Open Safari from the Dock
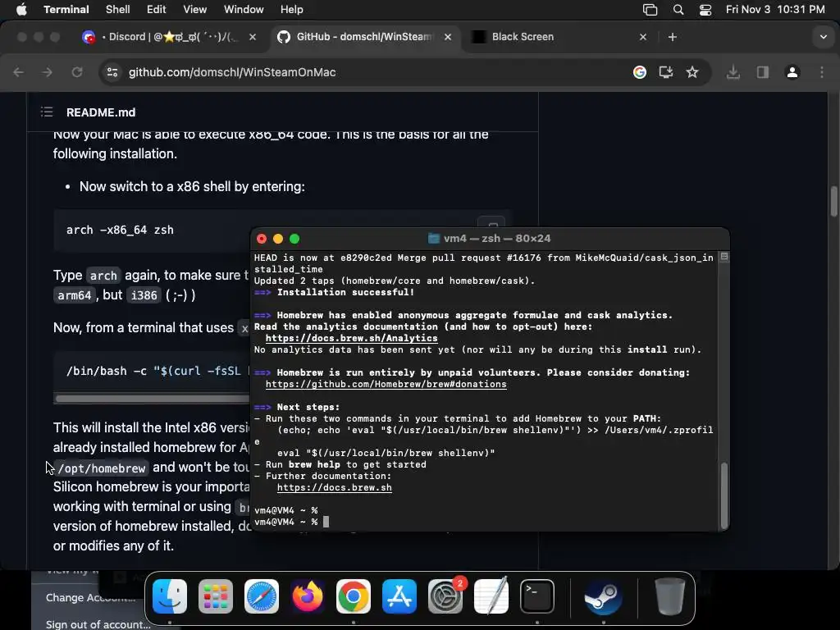840x630 pixels. click(262, 596)
